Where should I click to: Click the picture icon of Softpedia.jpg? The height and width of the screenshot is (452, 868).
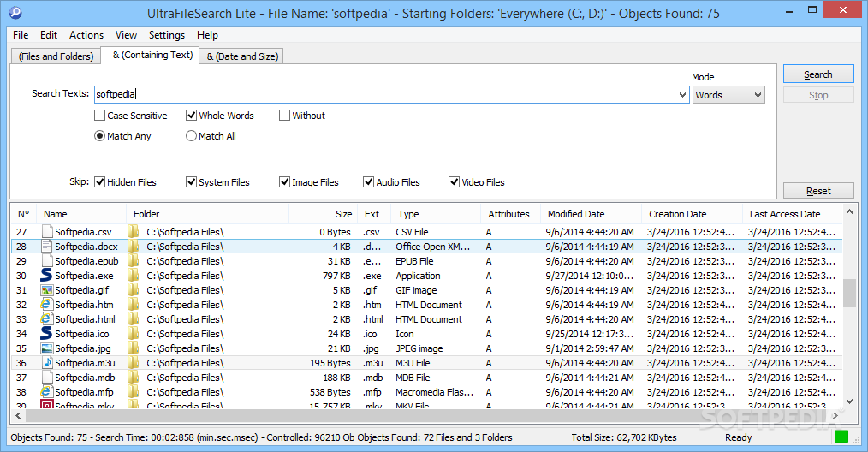coord(46,348)
